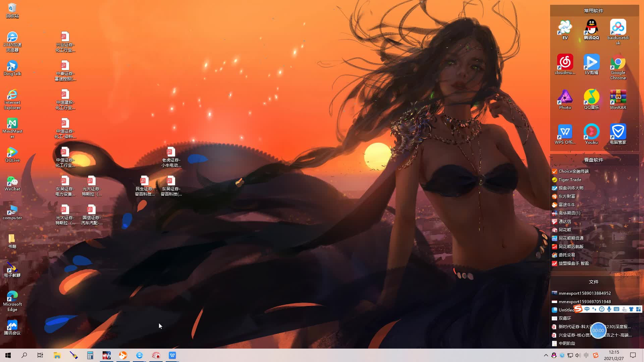The image size is (644, 362).
Task: Select the 中信建投-化工行业 PDF file
Action: 65,99
